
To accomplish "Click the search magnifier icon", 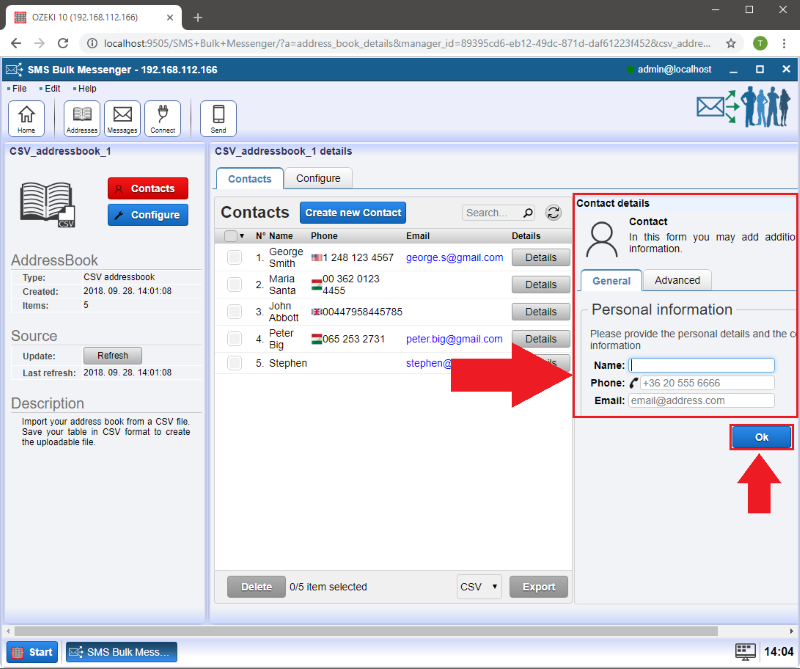I will [527, 212].
